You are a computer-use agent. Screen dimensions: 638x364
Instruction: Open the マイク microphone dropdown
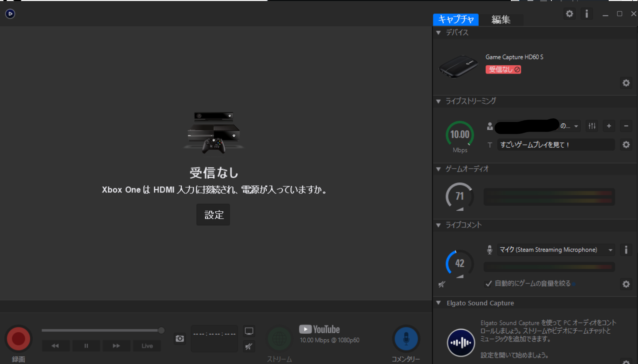[556, 250]
